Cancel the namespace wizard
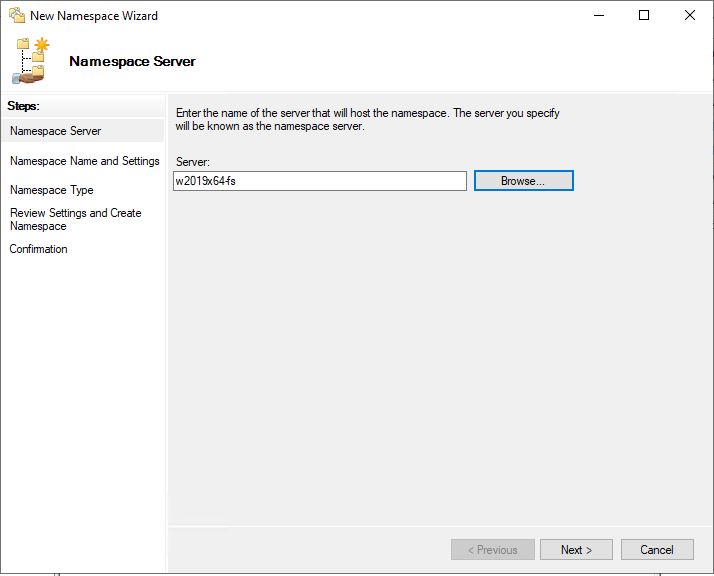 point(657,550)
